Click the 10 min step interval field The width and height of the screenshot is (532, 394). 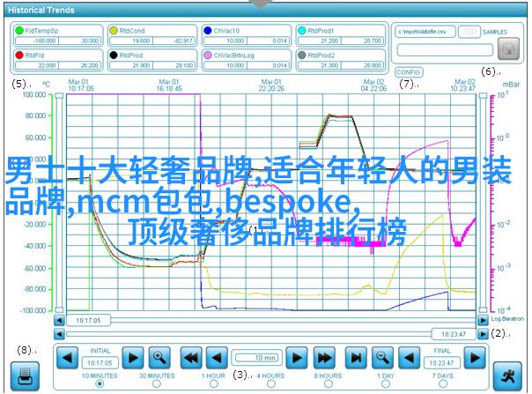point(257,358)
